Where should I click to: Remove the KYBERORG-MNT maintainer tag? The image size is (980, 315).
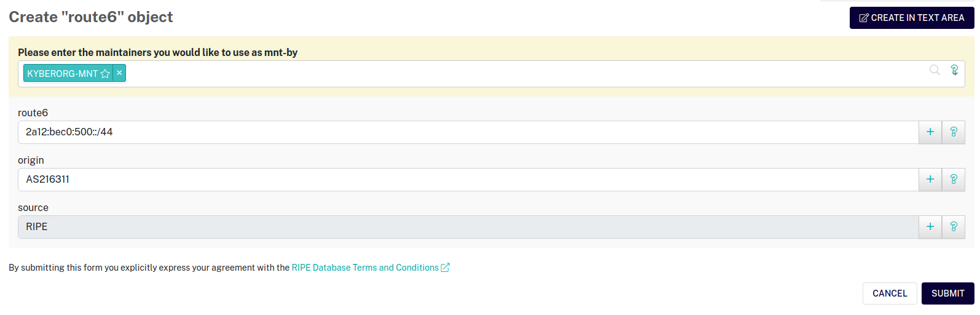tap(120, 73)
